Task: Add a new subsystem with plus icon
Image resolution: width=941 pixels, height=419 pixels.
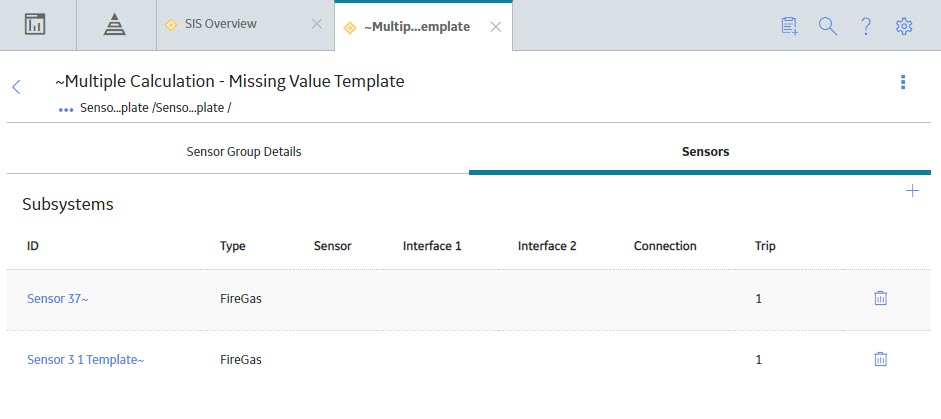Action: 912,191
